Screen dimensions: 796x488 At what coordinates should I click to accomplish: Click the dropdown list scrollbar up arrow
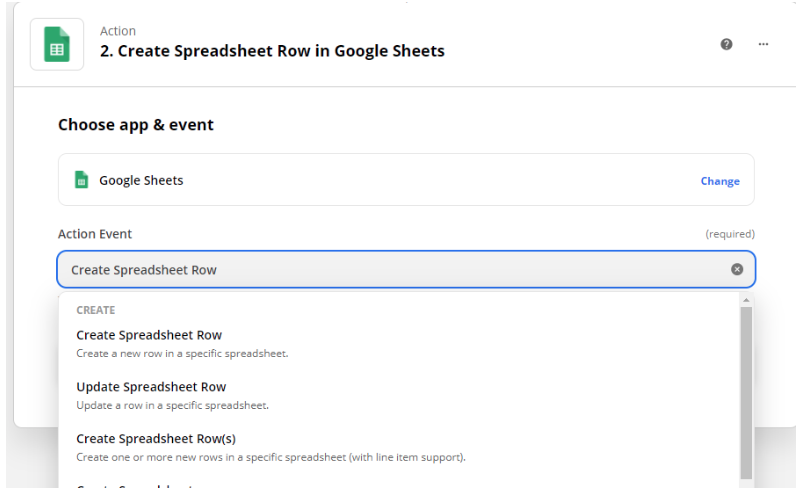(746, 300)
